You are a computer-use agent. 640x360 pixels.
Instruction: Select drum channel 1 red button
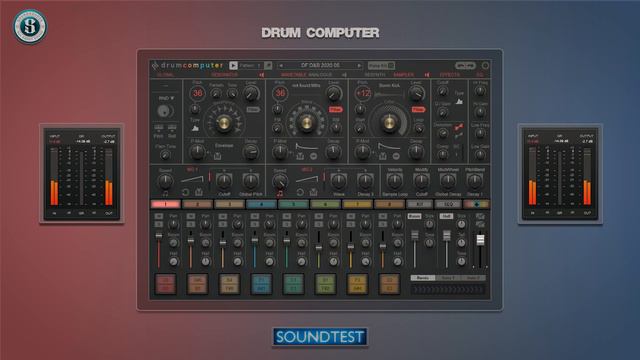point(165,204)
